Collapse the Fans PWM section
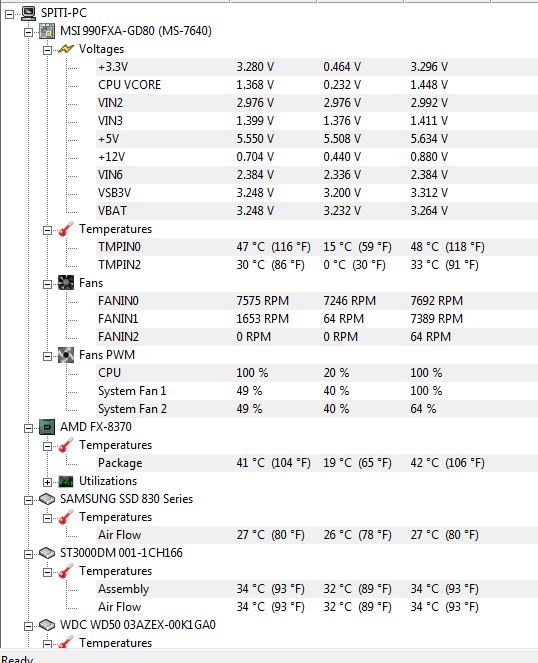Viewport: 538px width, 663px height. click(47, 356)
